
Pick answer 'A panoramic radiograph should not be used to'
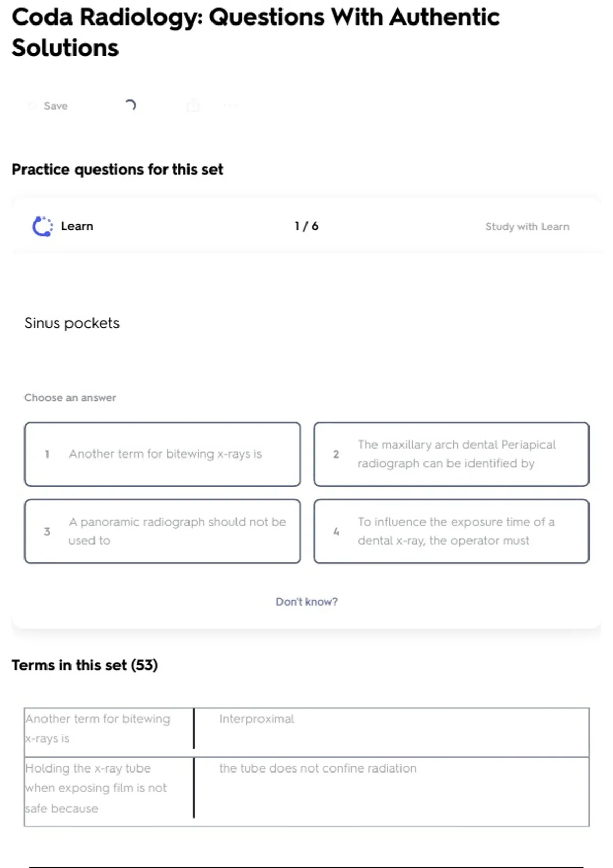(162, 531)
